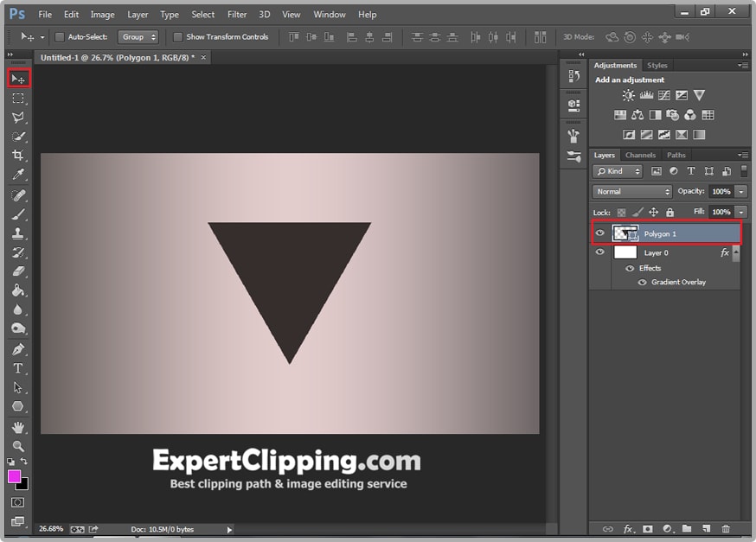The width and height of the screenshot is (756, 542).
Task: Check Show Transform Controls option
Action: (x=178, y=37)
